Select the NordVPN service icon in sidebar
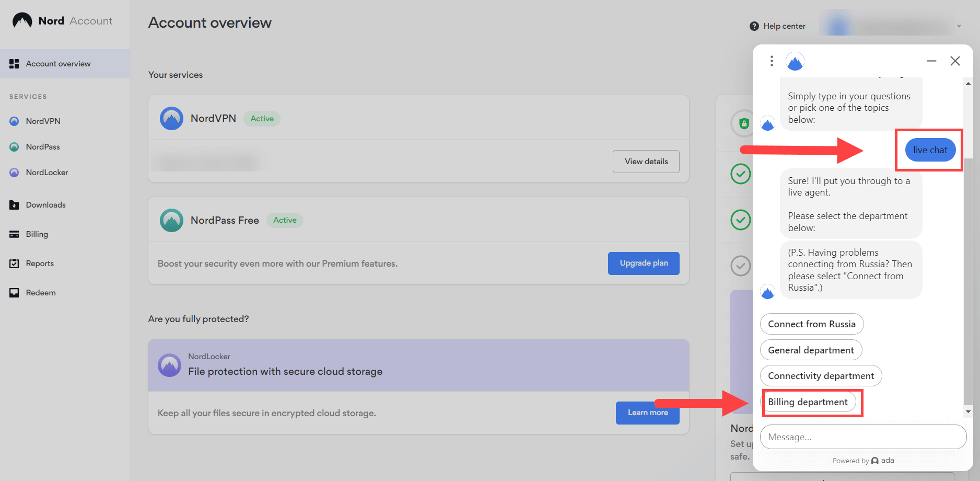This screenshot has height=481, width=980. coord(14,121)
